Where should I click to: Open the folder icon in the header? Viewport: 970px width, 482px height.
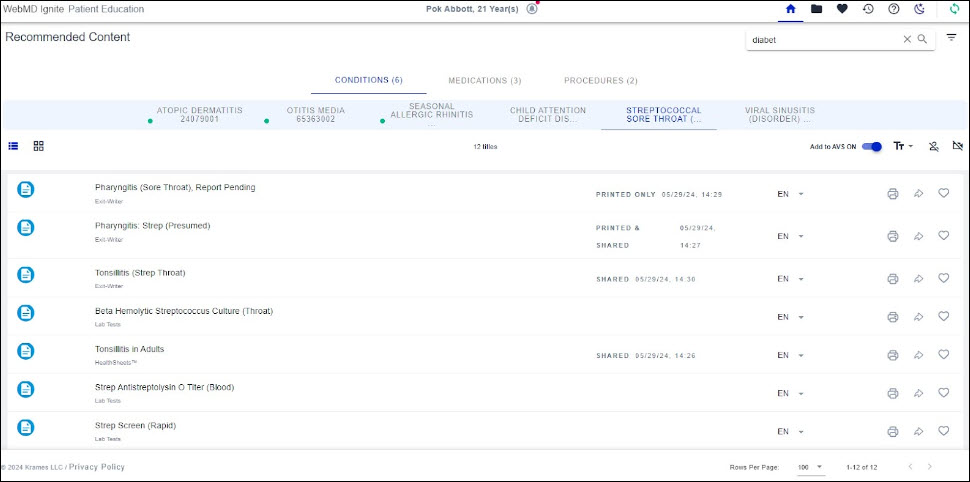click(x=817, y=9)
